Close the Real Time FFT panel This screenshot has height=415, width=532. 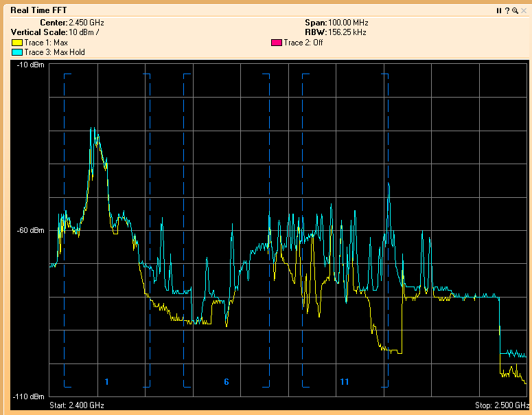[523, 11]
